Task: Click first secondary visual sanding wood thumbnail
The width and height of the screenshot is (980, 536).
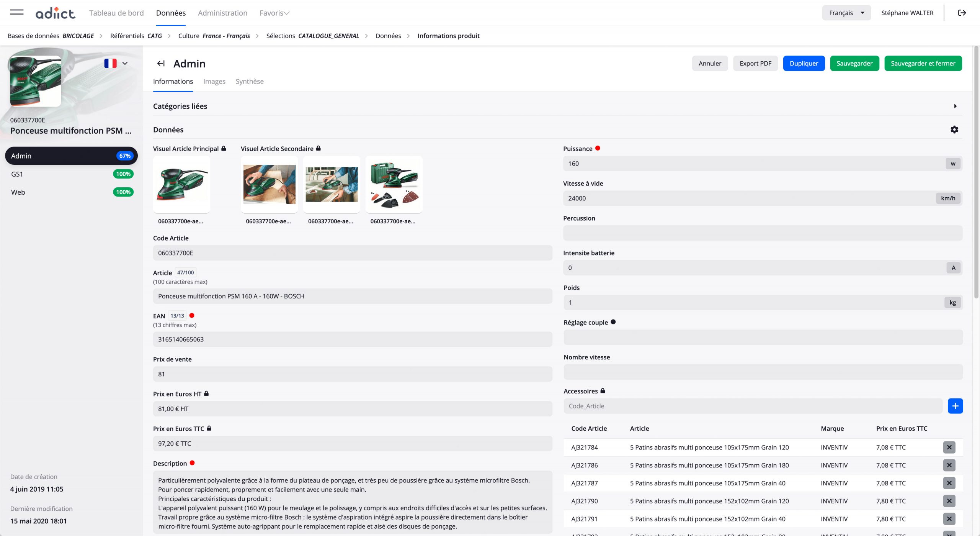Action: click(x=269, y=184)
